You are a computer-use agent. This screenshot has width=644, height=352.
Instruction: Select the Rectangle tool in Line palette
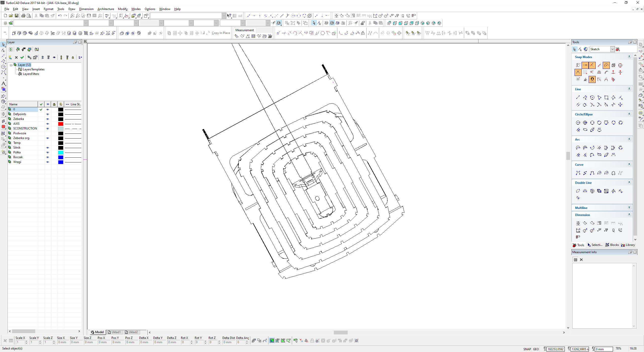tap(606, 98)
